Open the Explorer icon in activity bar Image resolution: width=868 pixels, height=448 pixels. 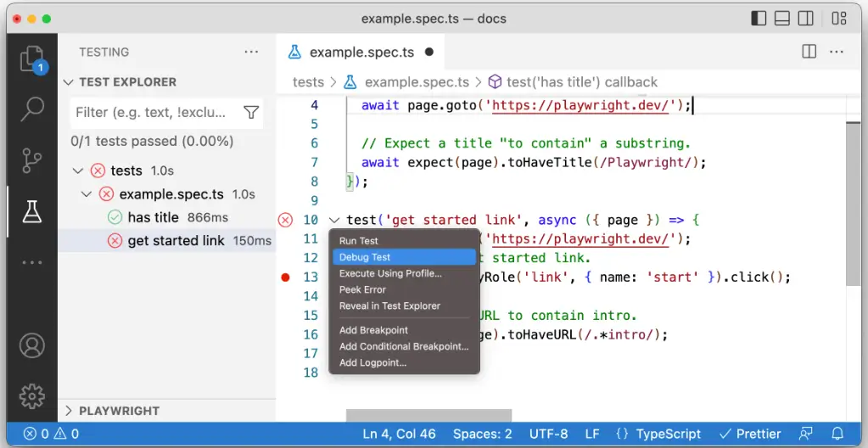[x=31, y=59]
